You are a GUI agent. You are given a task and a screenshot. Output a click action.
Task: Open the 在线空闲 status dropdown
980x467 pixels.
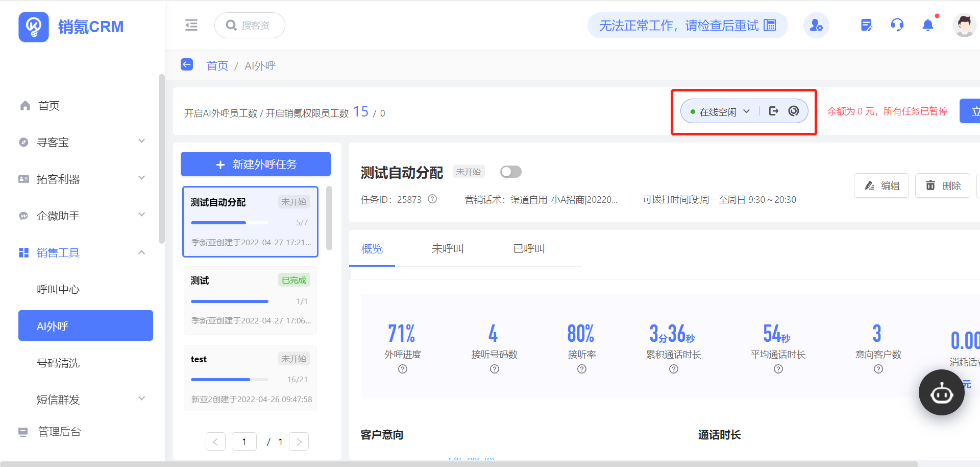click(720, 111)
